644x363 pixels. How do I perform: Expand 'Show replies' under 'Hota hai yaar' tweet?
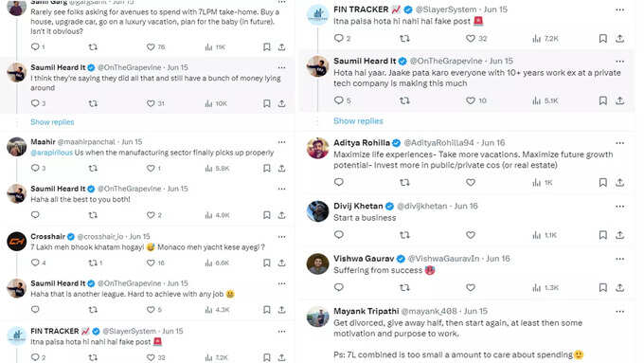coord(358,121)
